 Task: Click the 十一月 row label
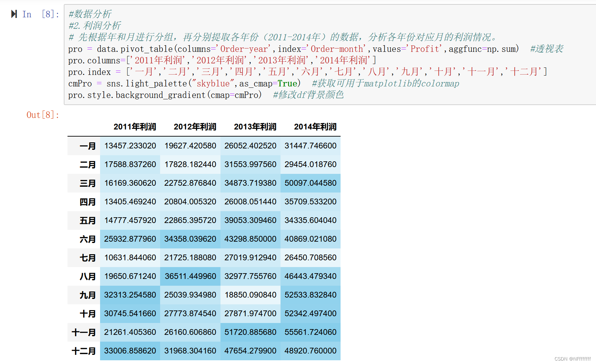click(84, 332)
